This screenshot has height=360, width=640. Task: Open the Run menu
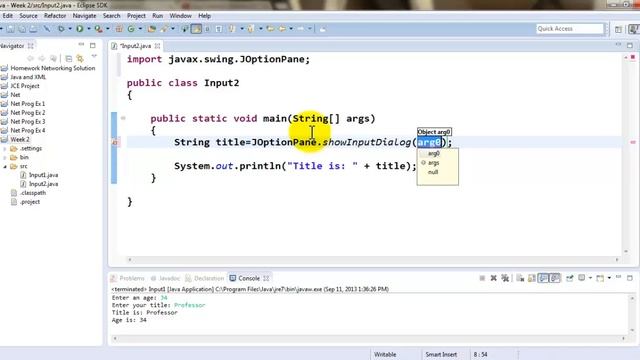pyautogui.click(x=158, y=16)
